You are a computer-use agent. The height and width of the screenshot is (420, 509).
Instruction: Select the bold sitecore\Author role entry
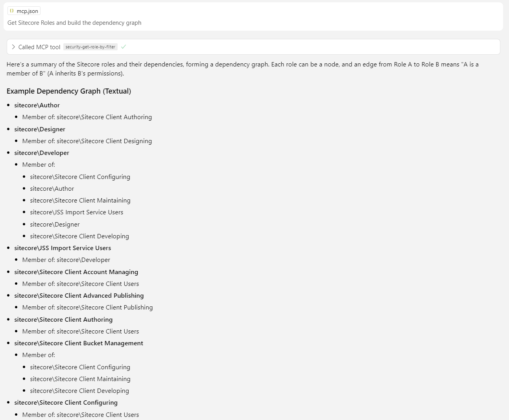37,105
